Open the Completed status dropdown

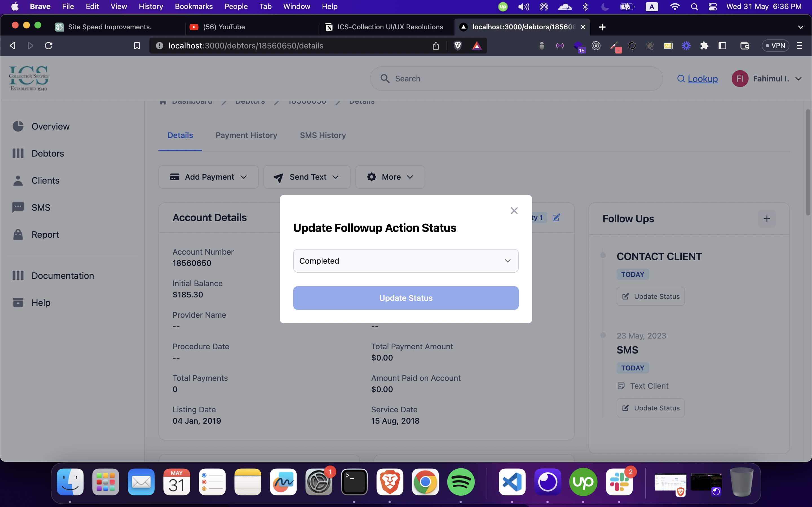(406, 261)
